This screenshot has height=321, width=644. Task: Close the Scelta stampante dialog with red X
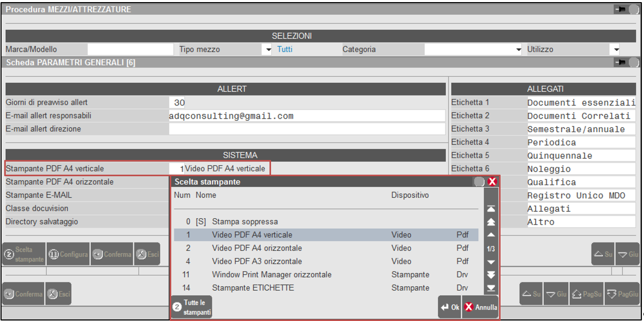[x=492, y=181]
